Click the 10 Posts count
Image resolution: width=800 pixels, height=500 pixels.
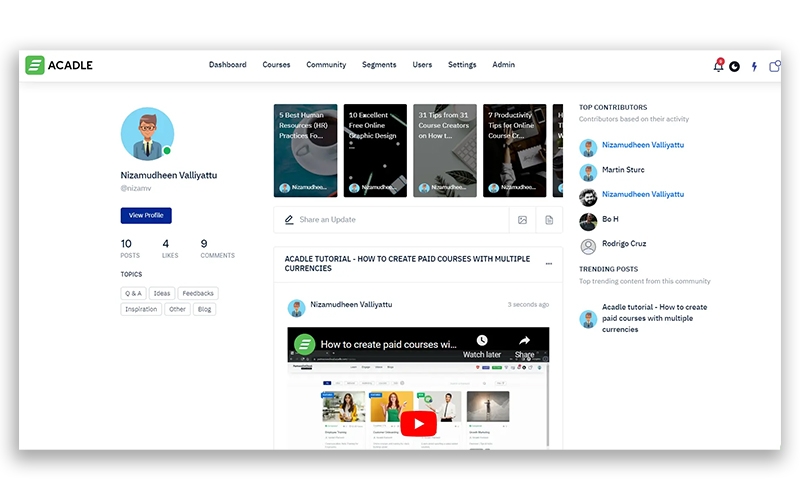click(130, 248)
